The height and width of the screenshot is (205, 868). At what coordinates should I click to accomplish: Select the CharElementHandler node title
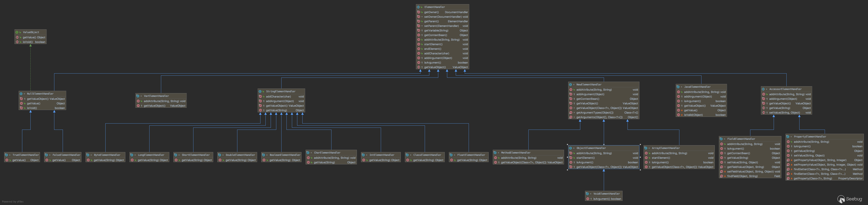pyautogui.click(x=327, y=153)
